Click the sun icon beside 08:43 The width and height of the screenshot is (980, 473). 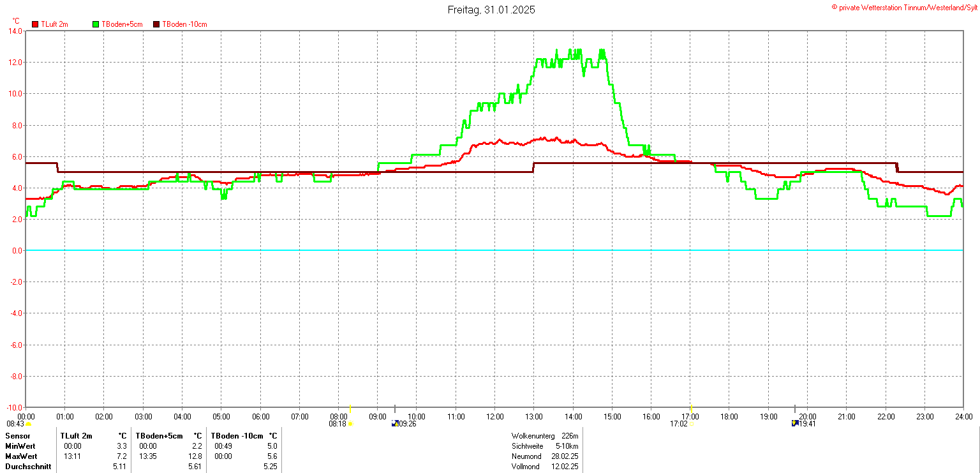[29, 424]
